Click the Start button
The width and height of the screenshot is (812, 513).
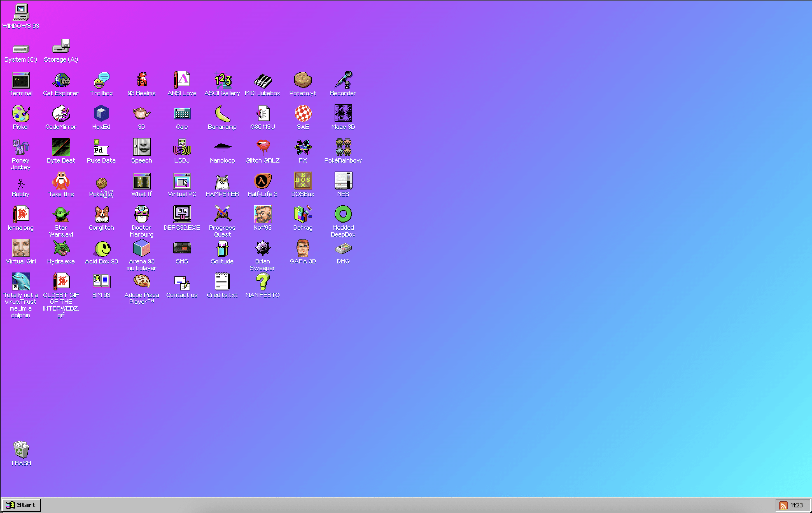[x=21, y=505]
